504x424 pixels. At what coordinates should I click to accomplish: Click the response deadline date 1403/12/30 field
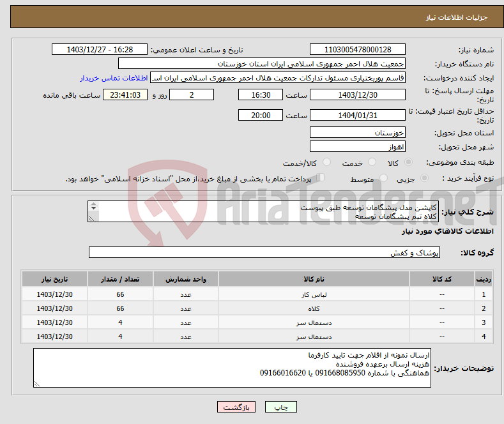(357, 95)
